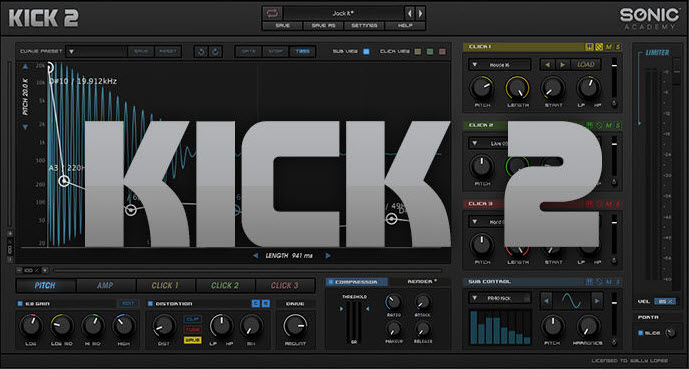689x369 pixels.
Task: Decrease length with the left arrow
Action: pos(255,256)
